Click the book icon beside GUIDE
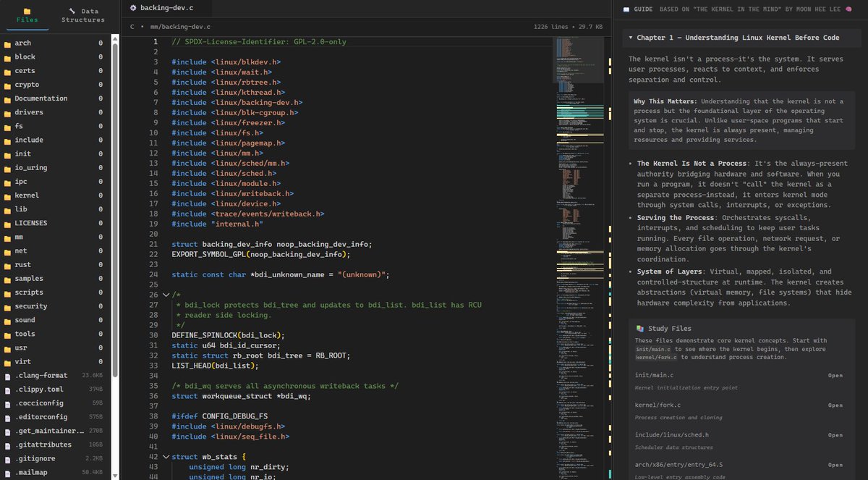 point(626,9)
